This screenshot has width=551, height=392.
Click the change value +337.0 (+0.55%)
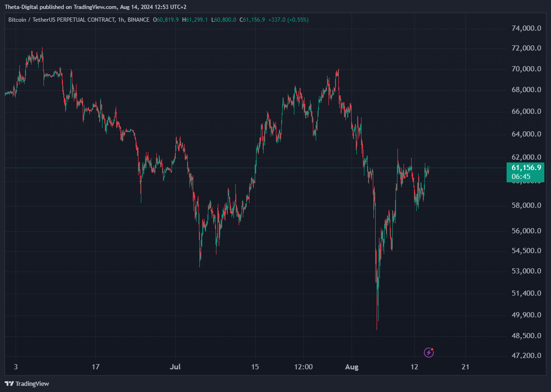288,20
